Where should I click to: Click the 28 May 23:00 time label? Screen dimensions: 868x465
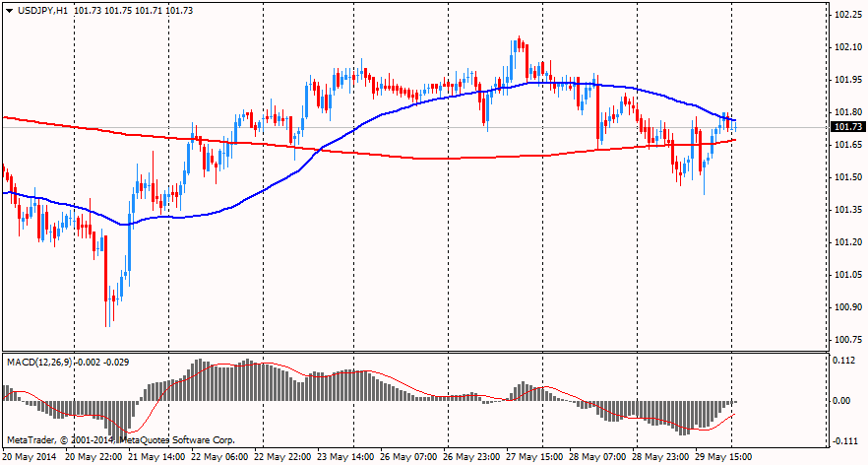click(x=662, y=457)
